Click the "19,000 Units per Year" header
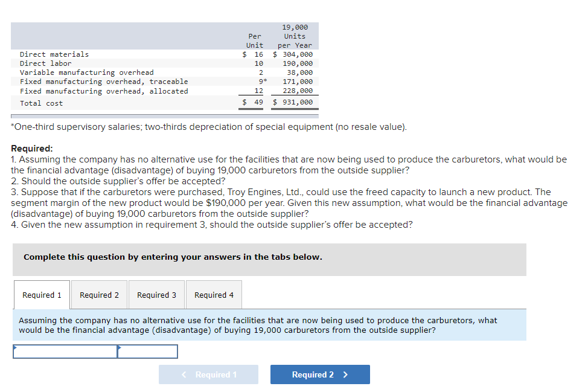Screen dimensions: 588x392 point(295,36)
